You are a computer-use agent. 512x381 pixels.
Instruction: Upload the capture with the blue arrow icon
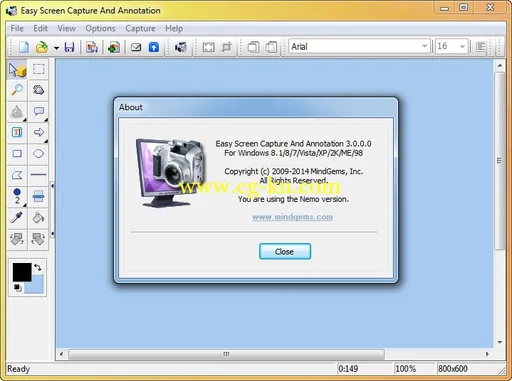[x=154, y=47]
